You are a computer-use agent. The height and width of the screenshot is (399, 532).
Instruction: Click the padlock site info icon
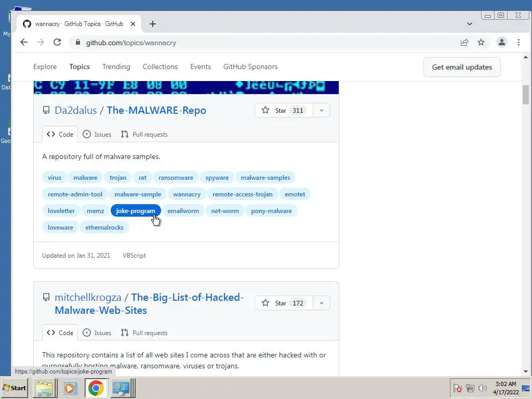[x=78, y=43]
